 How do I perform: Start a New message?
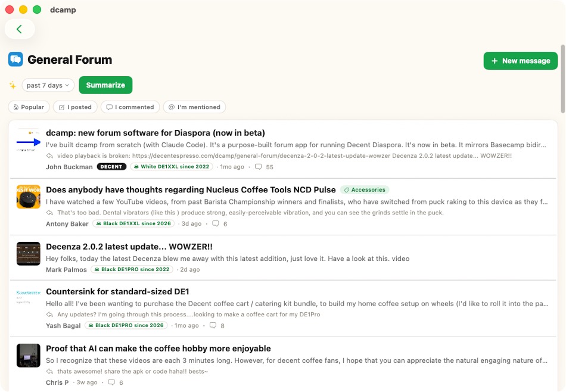pos(520,61)
